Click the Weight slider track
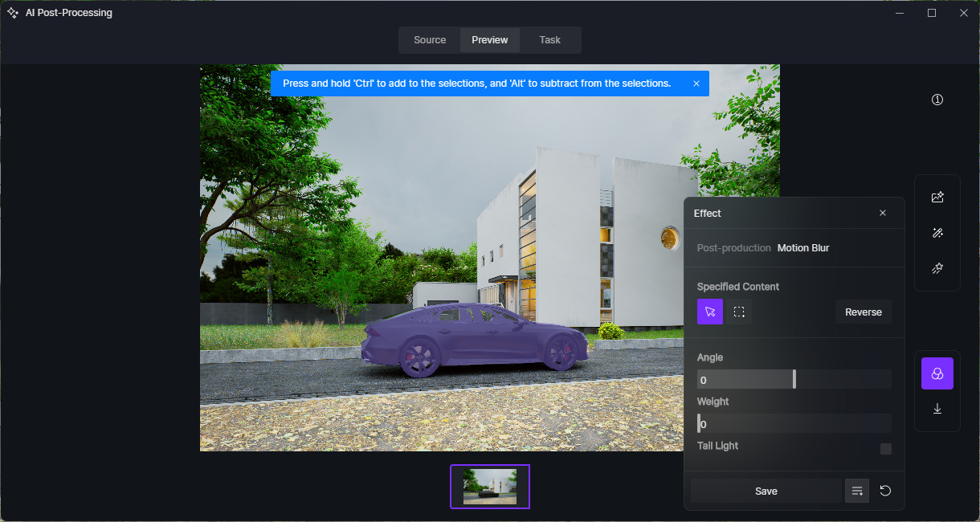This screenshot has height=522, width=980. tap(794, 423)
